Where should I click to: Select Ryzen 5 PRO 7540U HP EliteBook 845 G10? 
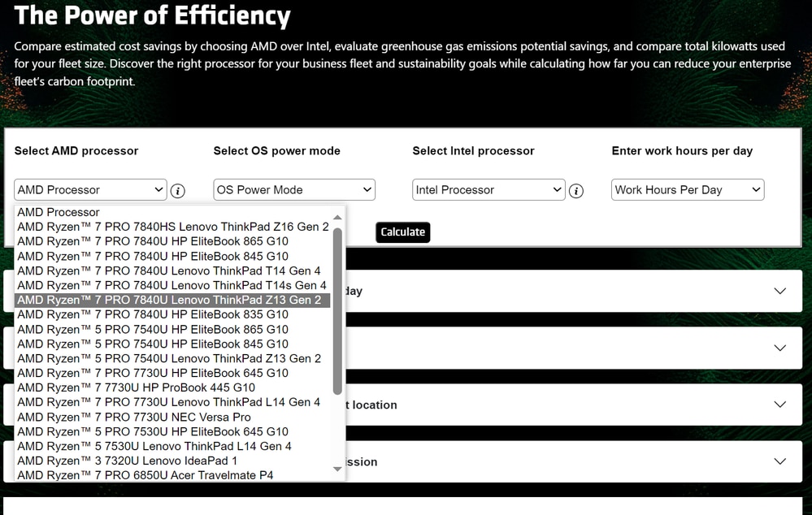point(172,344)
